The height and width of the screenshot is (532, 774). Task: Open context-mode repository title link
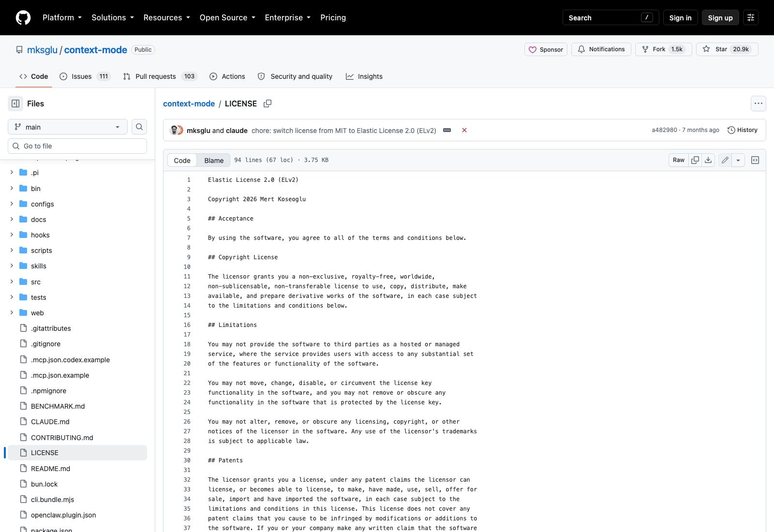(x=96, y=50)
